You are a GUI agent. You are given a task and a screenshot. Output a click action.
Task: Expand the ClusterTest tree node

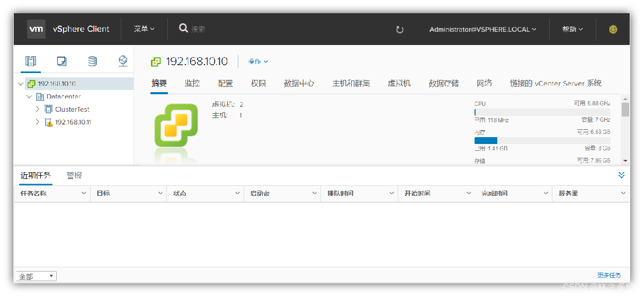(x=38, y=109)
